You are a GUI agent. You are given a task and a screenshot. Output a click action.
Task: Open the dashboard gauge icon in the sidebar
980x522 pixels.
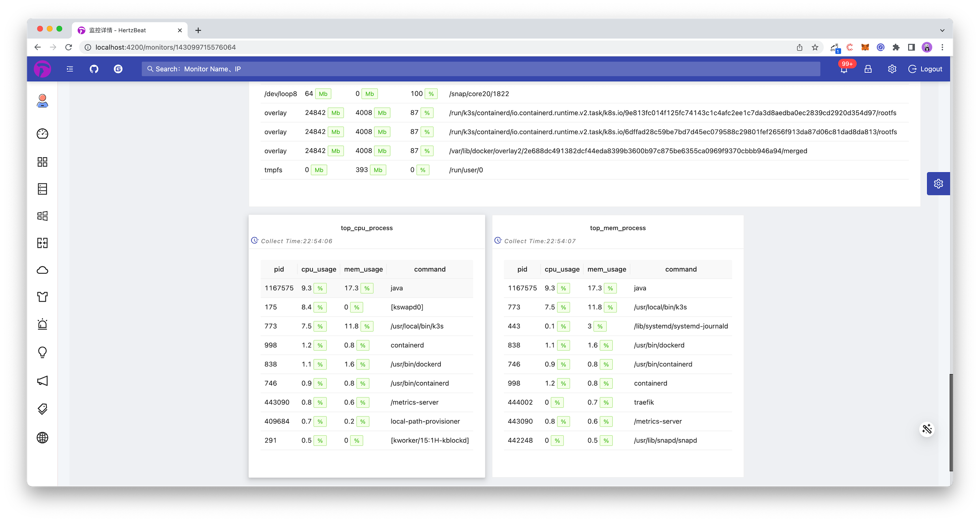[42, 134]
